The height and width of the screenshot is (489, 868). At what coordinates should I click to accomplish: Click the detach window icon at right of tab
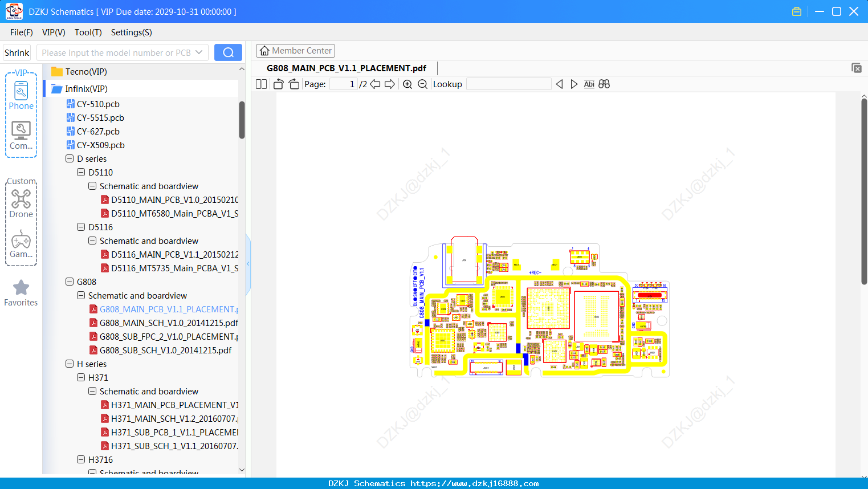857,68
